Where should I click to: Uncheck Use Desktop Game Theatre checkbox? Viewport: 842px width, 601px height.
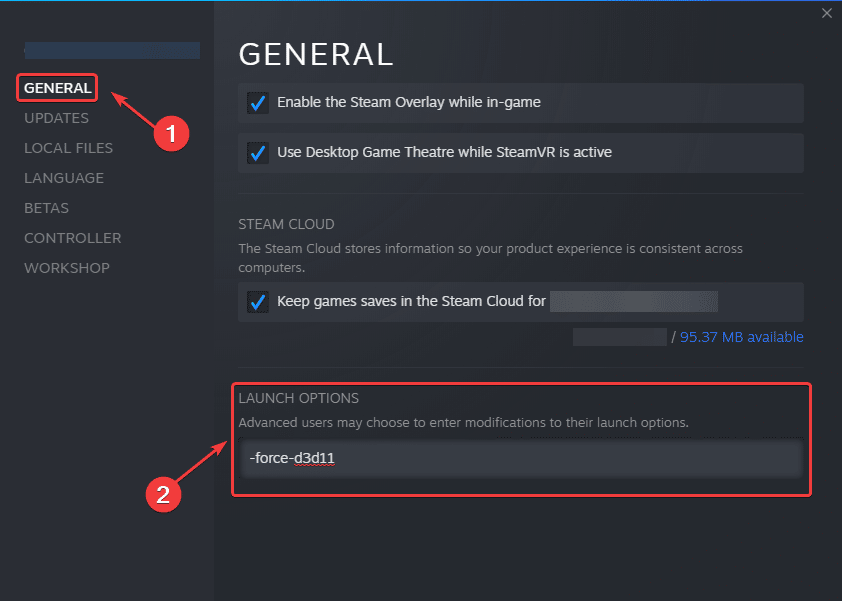tap(258, 153)
